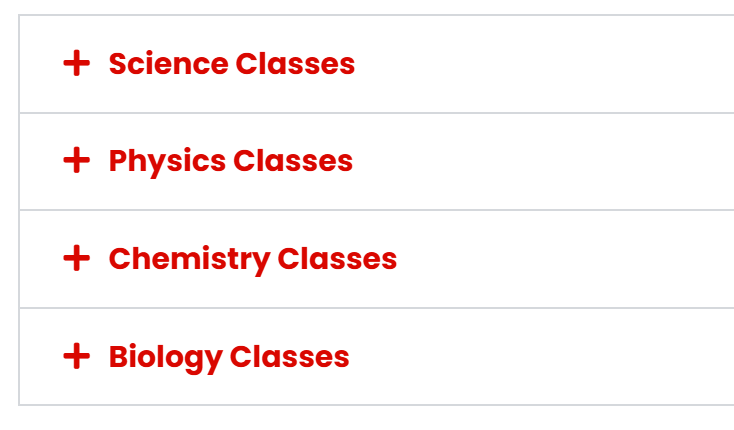Click the word "Science" in the first row

(x=168, y=64)
